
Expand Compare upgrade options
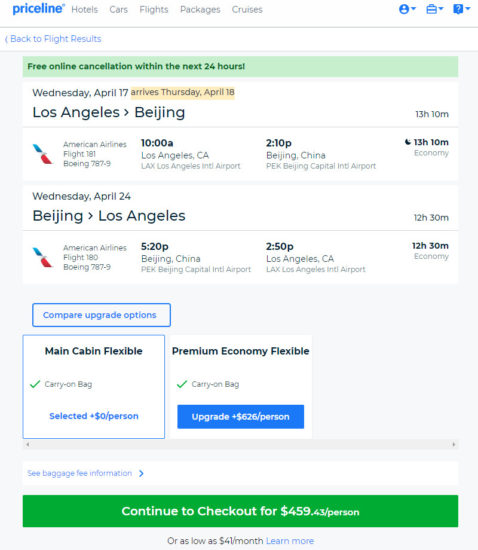coord(101,315)
